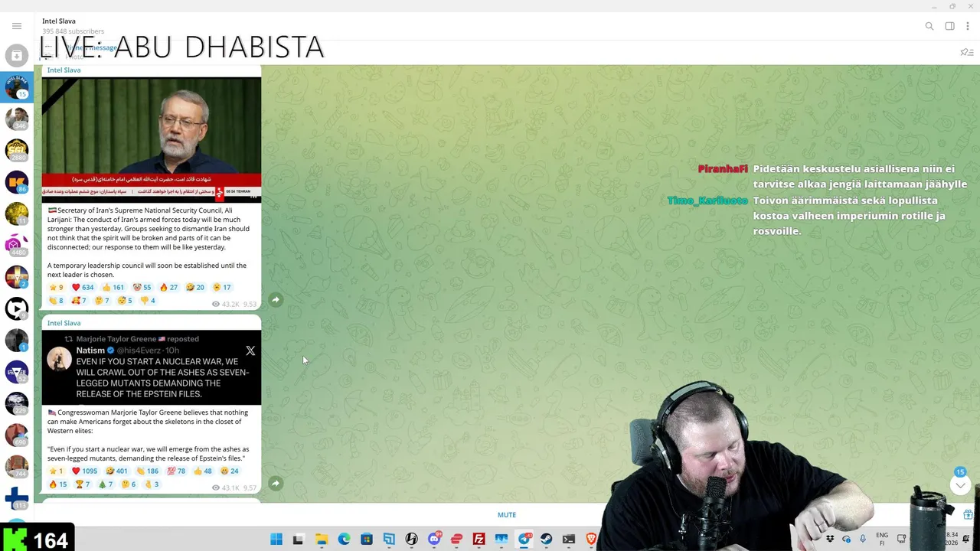Image resolution: width=980 pixels, height=551 pixels.
Task: Toggle 100 reaction showing 78
Action: click(176, 471)
